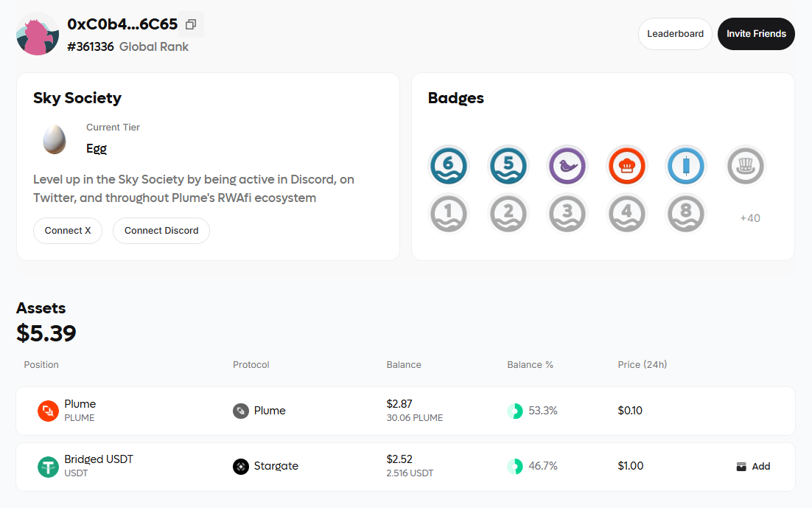Click the Stargate protocol icon
The height and width of the screenshot is (508, 812).
pyautogui.click(x=241, y=467)
